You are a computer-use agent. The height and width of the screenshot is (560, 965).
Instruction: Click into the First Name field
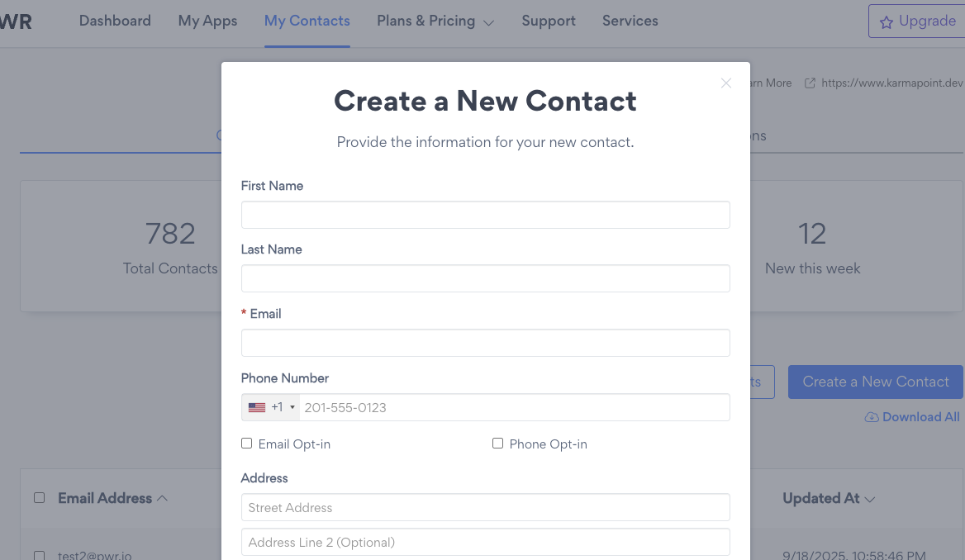coord(485,215)
